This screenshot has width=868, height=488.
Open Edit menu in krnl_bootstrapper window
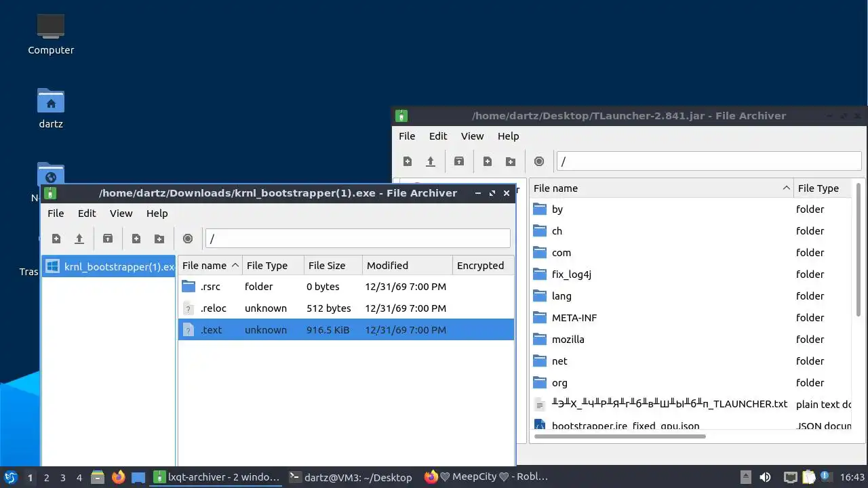point(87,213)
